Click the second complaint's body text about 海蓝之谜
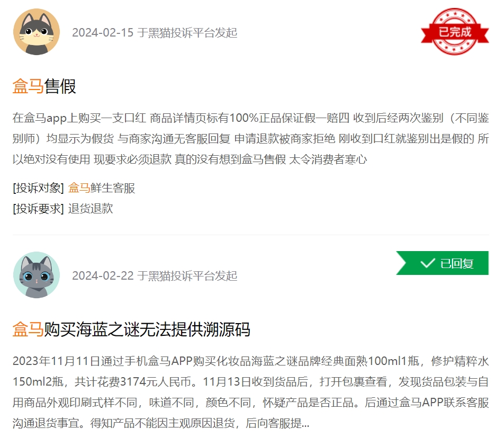The width and height of the screenshot is (504, 437). pyautogui.click(x=251, y=392)
